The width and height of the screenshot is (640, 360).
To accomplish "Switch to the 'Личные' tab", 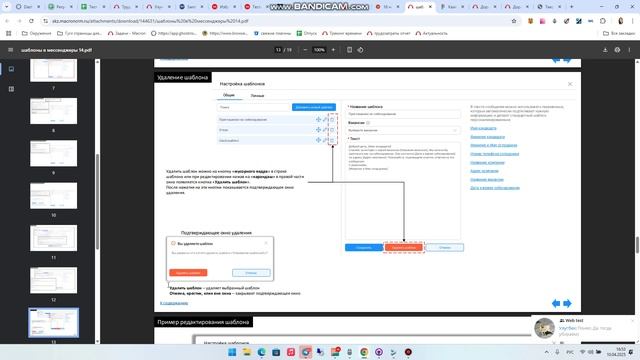I will click(257, 96).
